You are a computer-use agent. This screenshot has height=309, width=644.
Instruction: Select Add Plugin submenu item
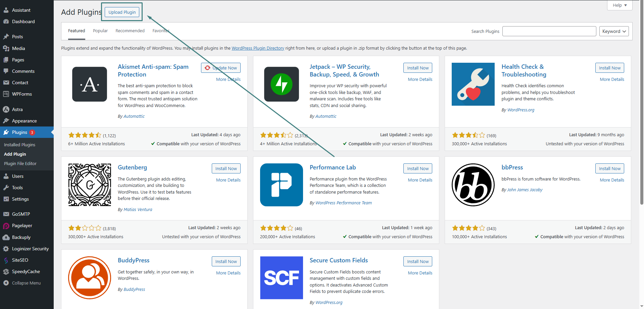pyautogui.click(x=15, y=154)
